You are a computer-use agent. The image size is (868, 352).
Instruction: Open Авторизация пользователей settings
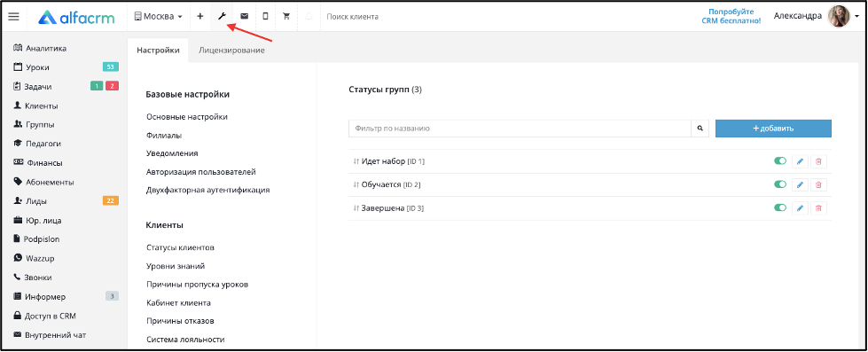(201, 172)
